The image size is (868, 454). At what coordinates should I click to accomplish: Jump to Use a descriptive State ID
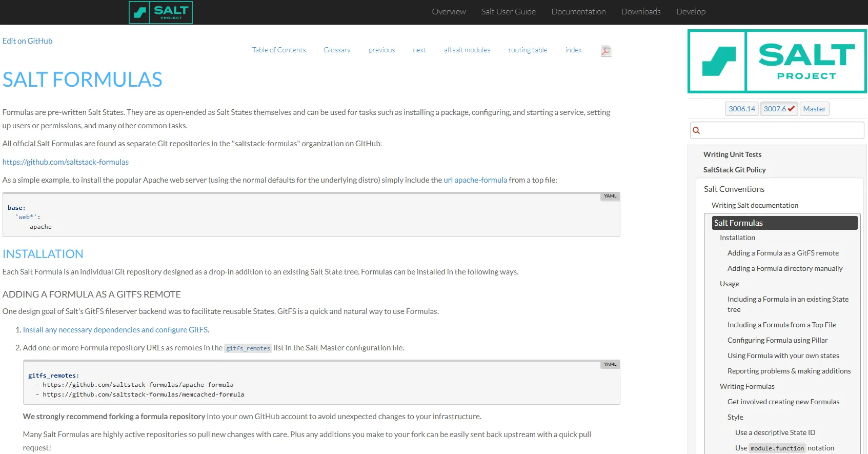click(775, 433)
